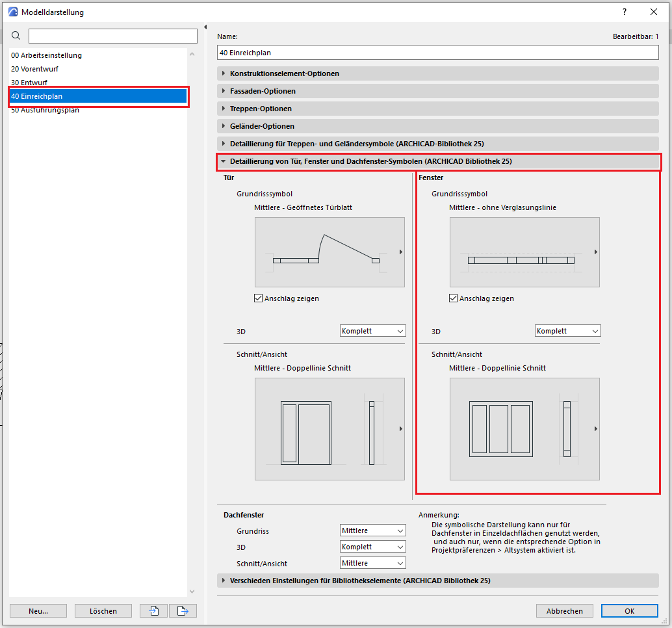
Task: Click the export model view icon
Action: 183,610
